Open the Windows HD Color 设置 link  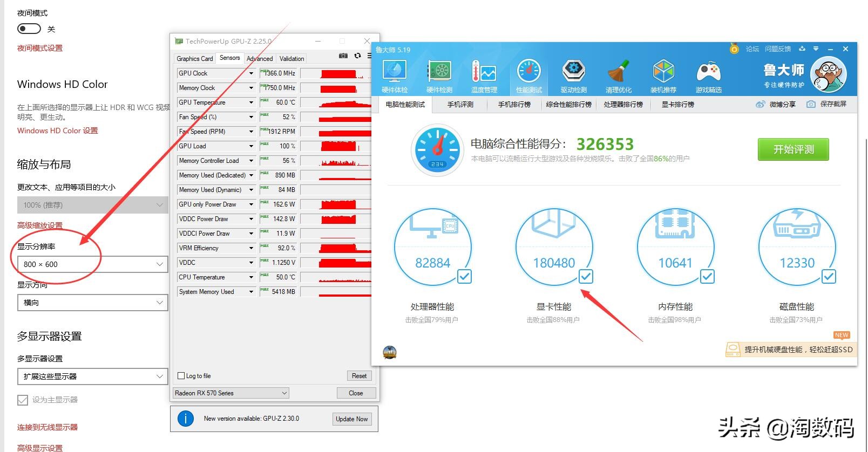click(x=58, y=131)
